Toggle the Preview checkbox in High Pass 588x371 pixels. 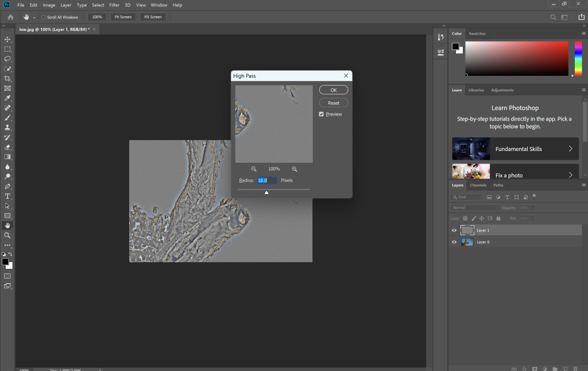322,114
